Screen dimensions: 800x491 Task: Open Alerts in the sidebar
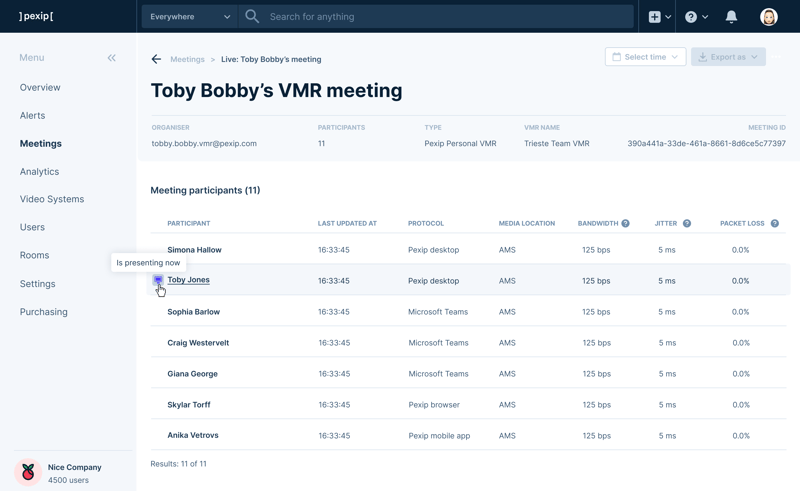point(32,115)
